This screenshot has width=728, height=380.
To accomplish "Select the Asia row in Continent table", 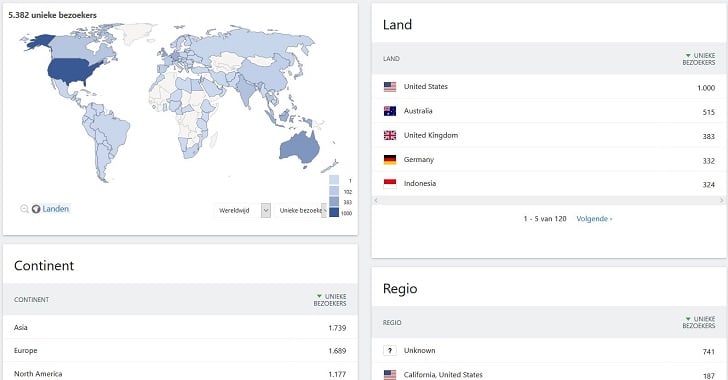I will tap(180, 328).
